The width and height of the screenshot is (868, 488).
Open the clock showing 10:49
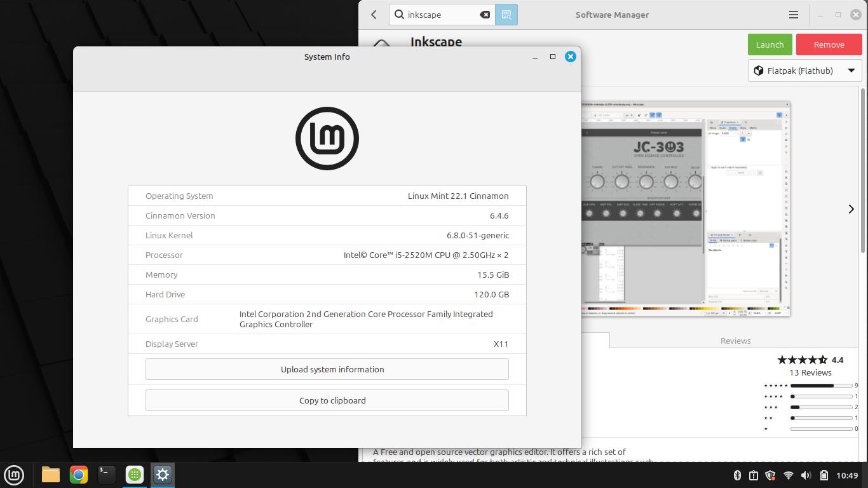847,475
